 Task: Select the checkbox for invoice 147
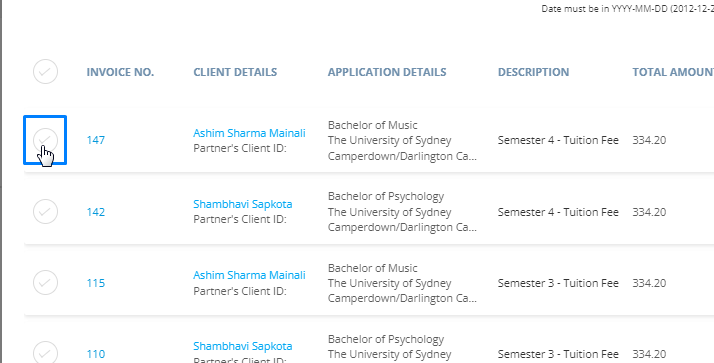pyautogui.click(x=46, y=140)
